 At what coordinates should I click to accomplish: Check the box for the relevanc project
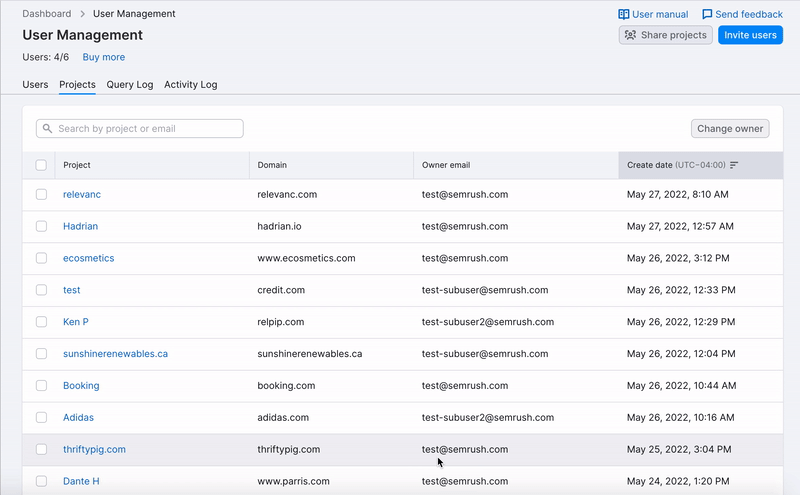click(41, 194)
